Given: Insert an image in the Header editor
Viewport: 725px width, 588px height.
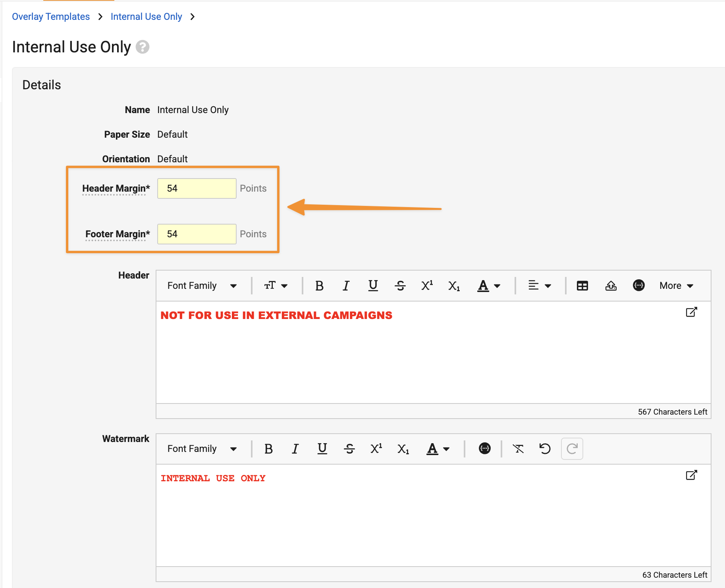Looking at the screenshot, I should (611, 286).
